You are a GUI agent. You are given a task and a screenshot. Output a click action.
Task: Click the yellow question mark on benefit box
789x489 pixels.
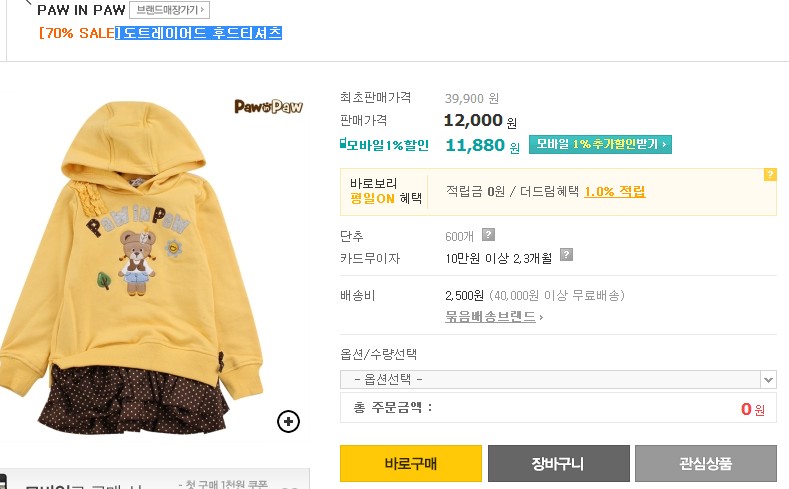click(770, 175)
